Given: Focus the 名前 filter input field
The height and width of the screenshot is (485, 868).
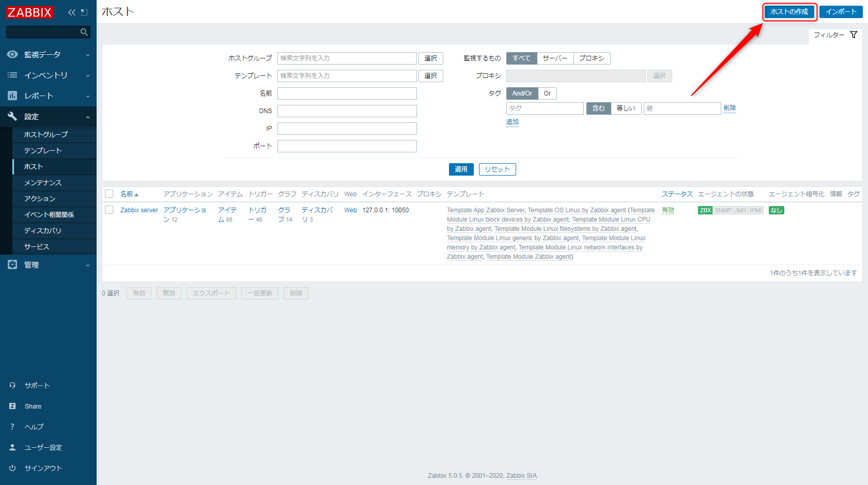Looking at the screenshot, I should click(x=347, y=93).
